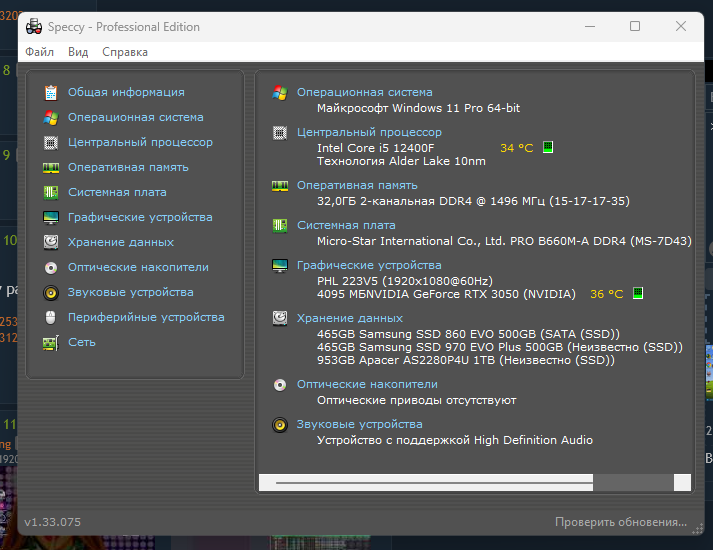
Task: Click the speaker icon in the summary panel
Action: point(280,425)
